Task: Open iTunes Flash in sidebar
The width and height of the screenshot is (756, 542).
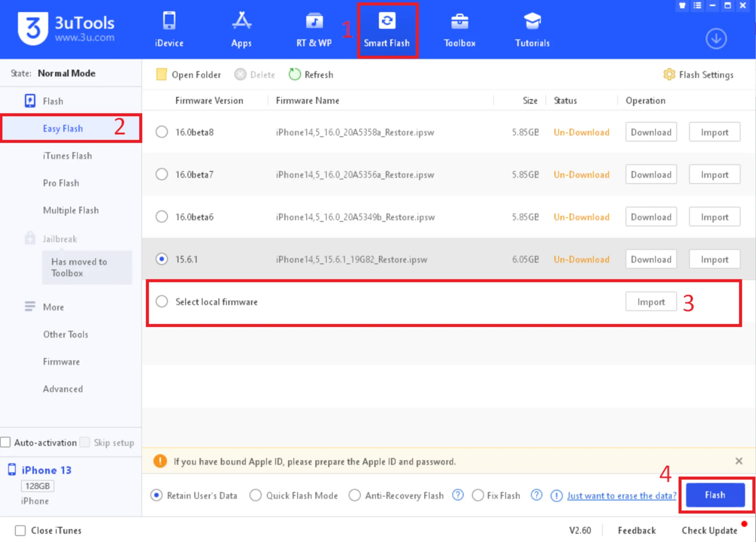Action: [x=67, y=156]
